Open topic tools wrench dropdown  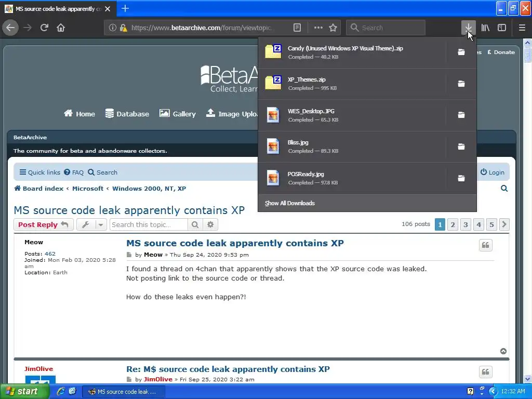[x=91, y=224]
